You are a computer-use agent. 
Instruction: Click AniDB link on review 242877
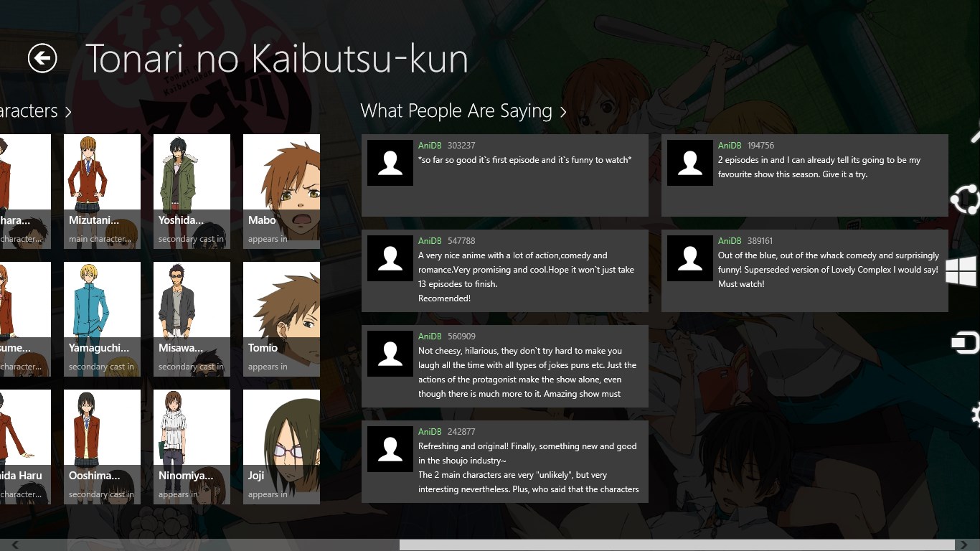point(430,432)
